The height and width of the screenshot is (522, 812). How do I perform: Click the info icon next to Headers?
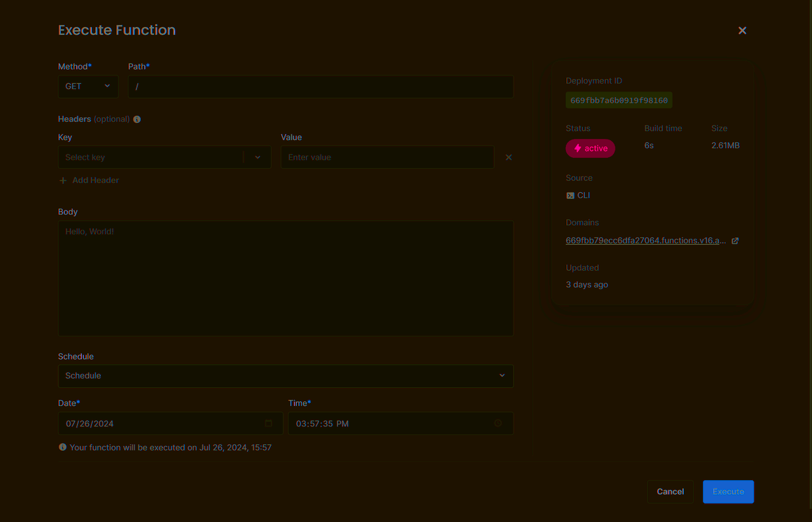pos(136,119)
